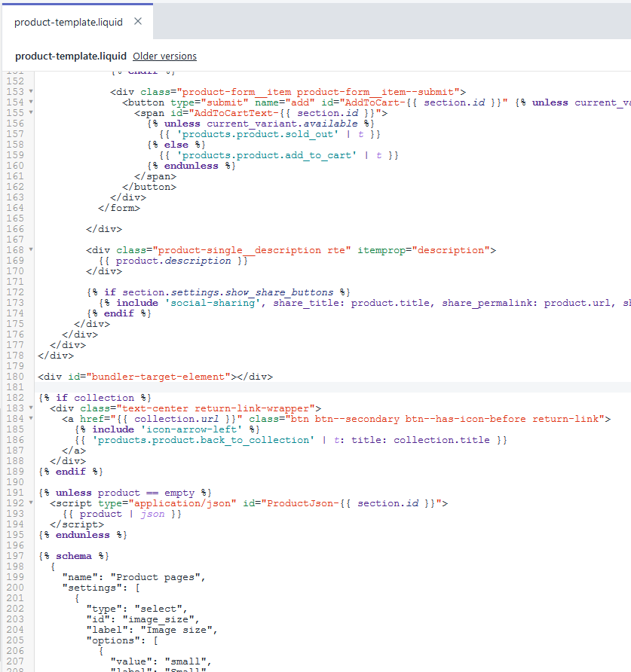
Task: Click 'products.product.back_to_collection' string
Action: (204, 440)
